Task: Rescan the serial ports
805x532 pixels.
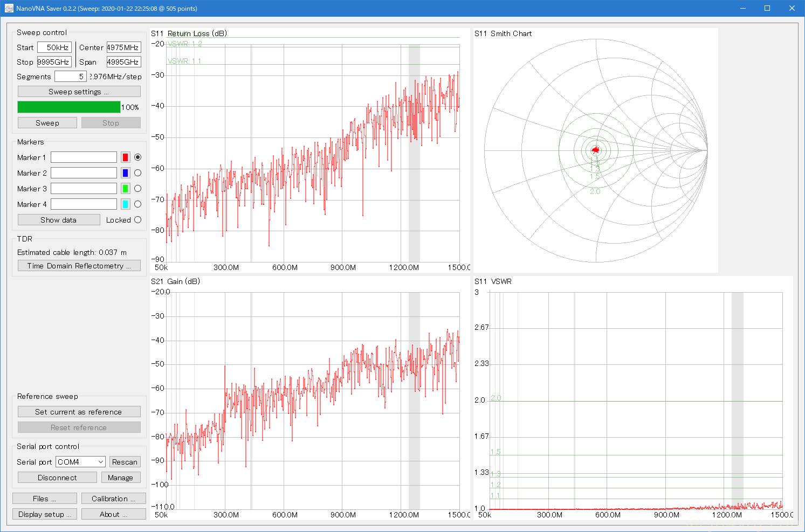Action: (125, 462)
